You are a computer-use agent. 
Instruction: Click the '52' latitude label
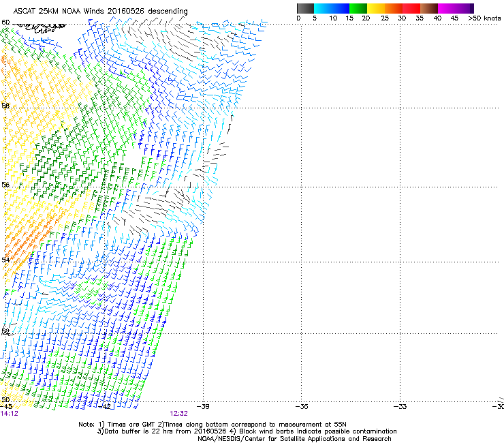[x=5, y=331]
